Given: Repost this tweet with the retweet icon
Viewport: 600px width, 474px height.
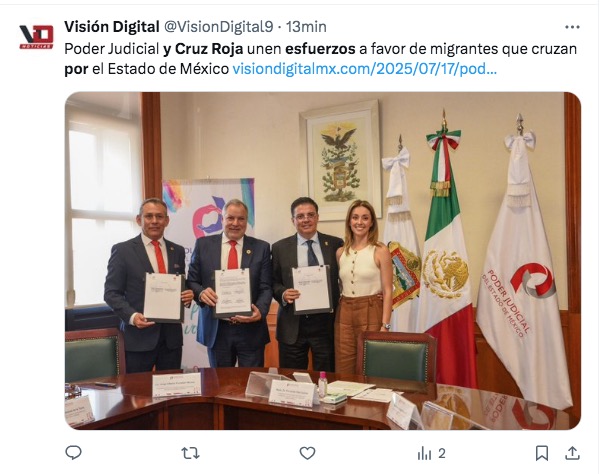Looking at the screenshot, I should (x=190, y=453).
